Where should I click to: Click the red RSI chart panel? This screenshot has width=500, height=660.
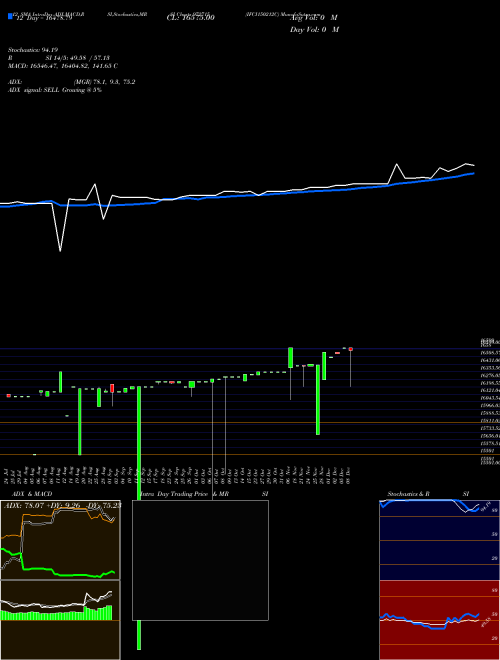439,620
